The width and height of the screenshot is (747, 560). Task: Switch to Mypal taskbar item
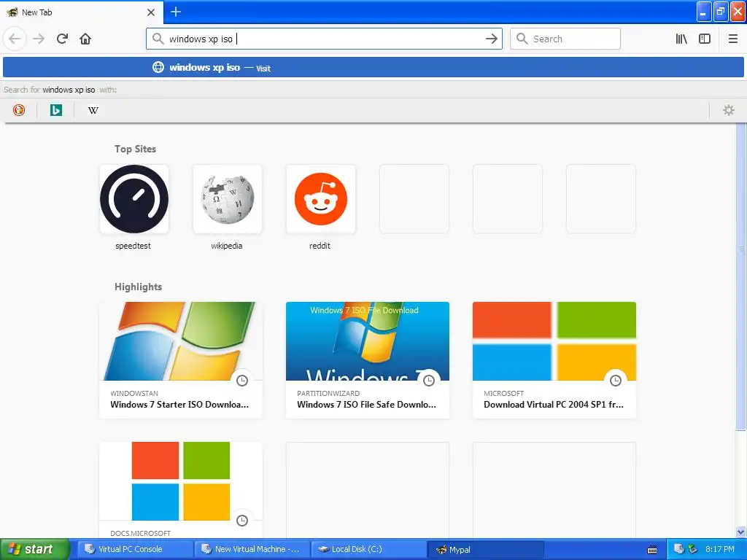[486, 550]
